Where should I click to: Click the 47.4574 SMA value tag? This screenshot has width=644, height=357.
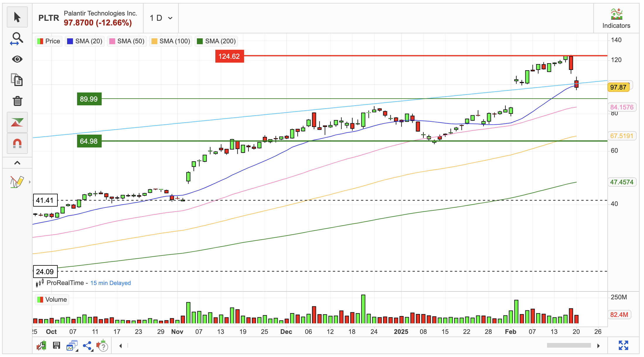622,182
